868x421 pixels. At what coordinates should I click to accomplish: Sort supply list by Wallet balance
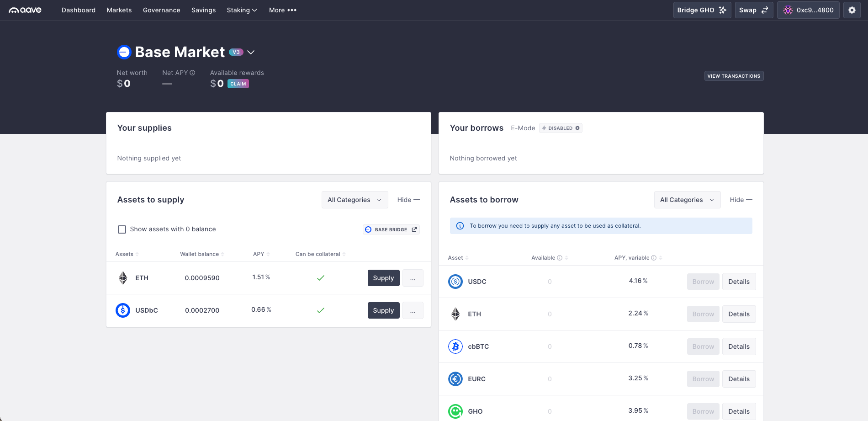point(202,254)
